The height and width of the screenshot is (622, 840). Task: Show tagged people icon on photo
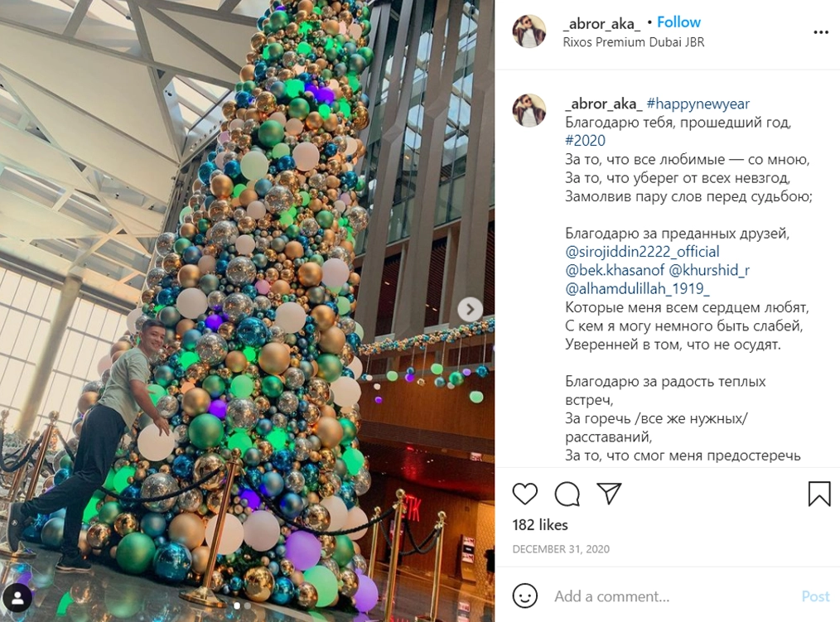click(x=17, y=598)
